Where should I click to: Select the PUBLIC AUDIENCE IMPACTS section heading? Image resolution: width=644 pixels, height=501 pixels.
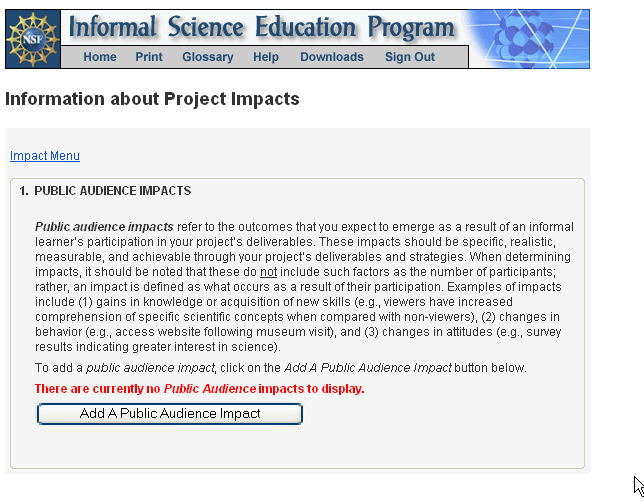pos(112,190)
